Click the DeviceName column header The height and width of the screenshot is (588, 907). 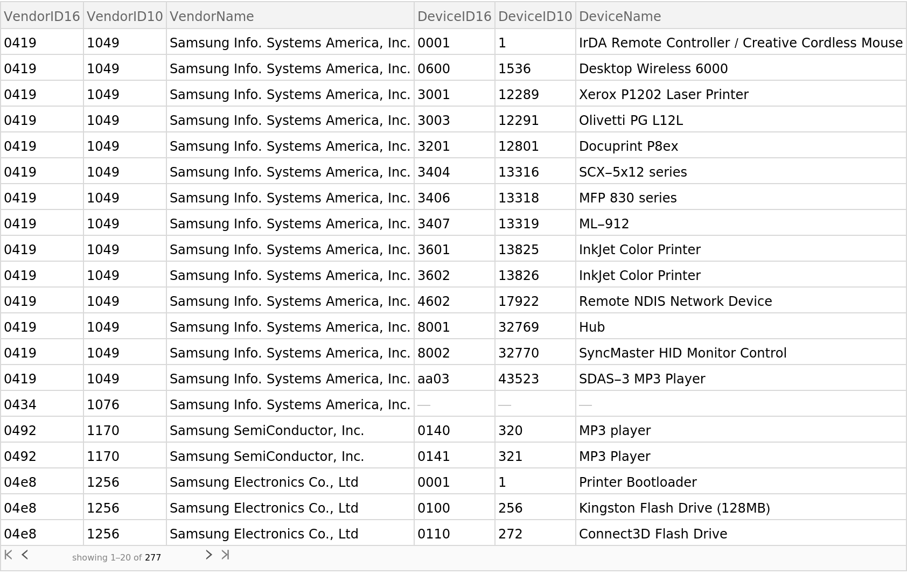click(619, 16)
